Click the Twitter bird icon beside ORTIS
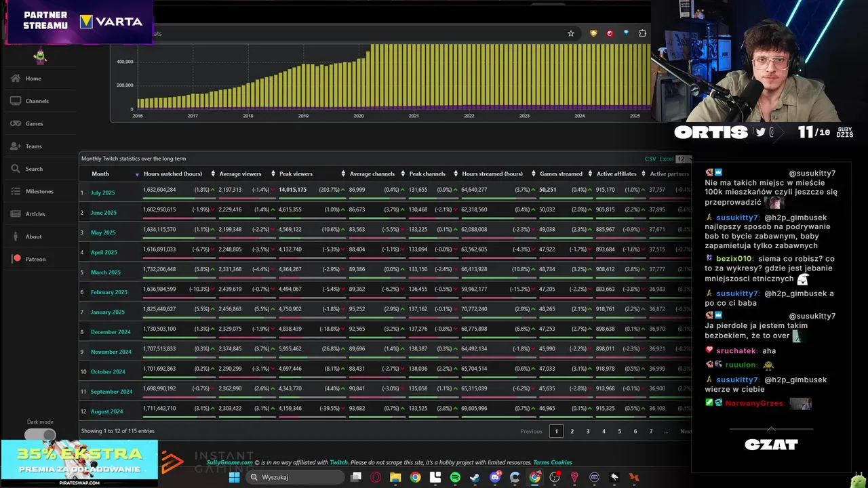868x488 pixels. (760, 132)
